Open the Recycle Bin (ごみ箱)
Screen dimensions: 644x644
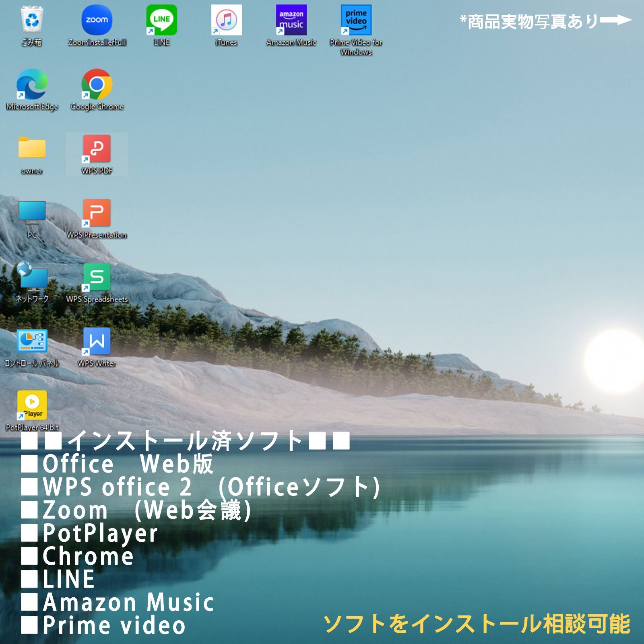pos(32,20)
